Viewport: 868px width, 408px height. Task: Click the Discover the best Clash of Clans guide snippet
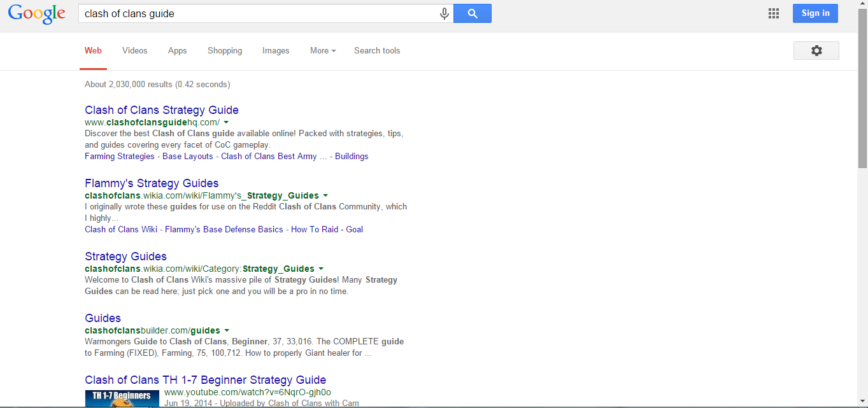244,139
